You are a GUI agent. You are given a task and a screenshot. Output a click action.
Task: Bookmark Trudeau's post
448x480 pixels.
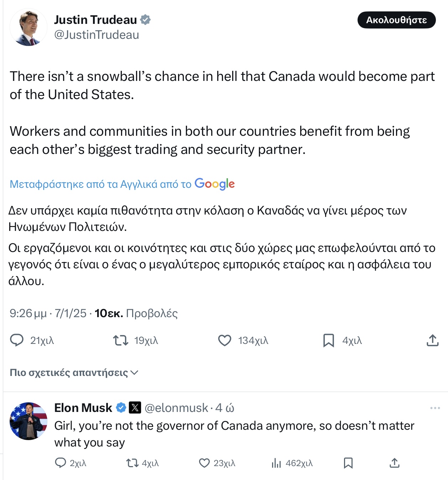[328, 340]
